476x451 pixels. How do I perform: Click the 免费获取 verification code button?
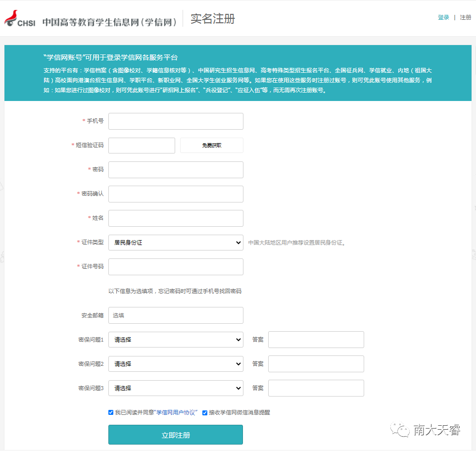pos(212,146)
